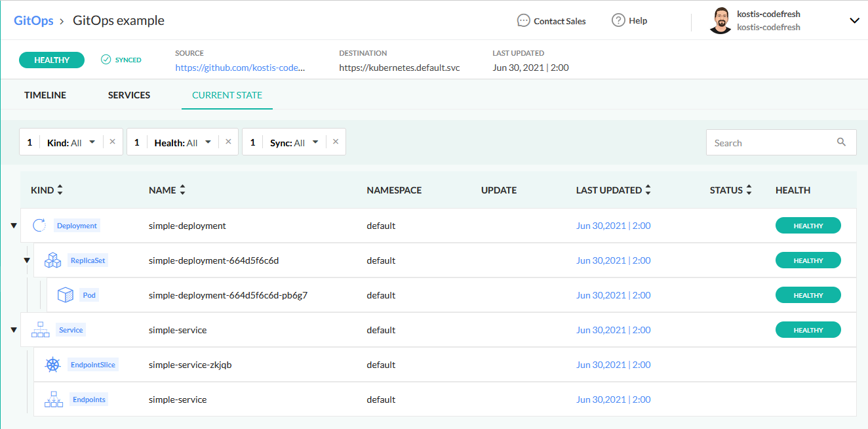This screenshot has height=429, width=868.
Task: Click the name simple-deployment-664d5f6c6d-pb6g7
Action: [228, 295]
